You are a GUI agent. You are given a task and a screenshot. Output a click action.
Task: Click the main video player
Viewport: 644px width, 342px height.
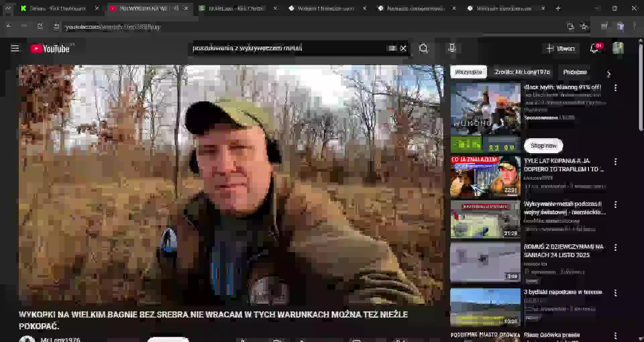click(x=231, y=185)
